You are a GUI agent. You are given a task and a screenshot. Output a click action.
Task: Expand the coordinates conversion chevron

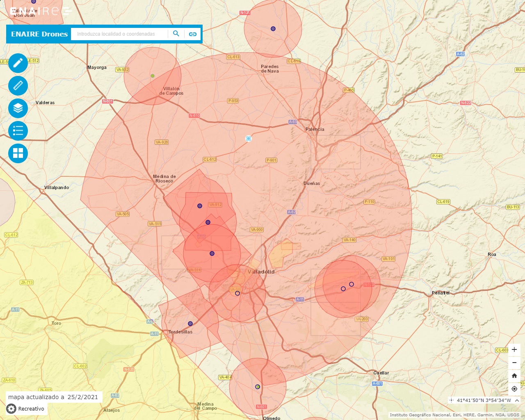click(x=517, y=400)
